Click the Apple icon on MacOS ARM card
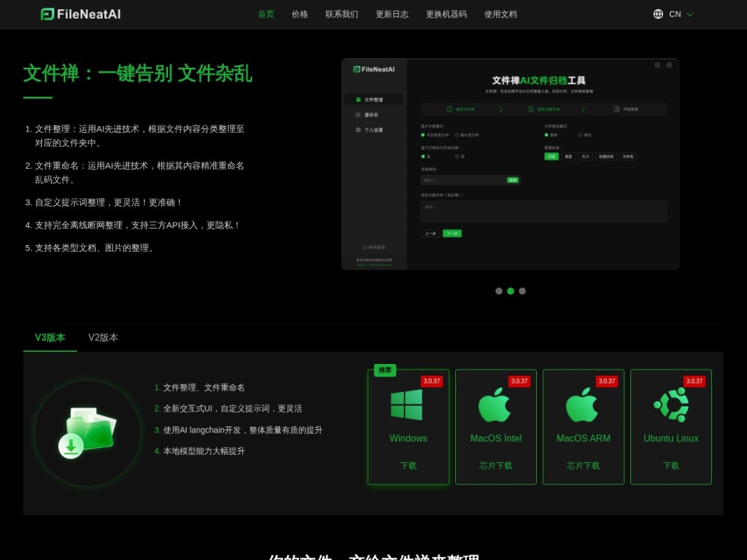The height and width of the screenshot is (560, 747). 582,404
